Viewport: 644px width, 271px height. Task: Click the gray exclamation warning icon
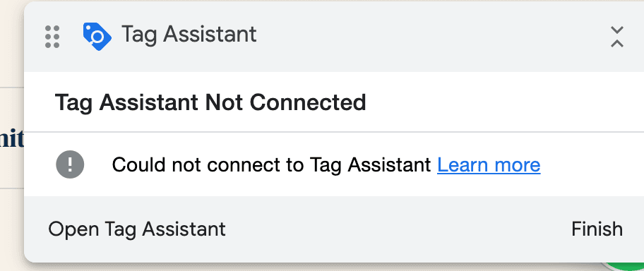pos(70,164)
